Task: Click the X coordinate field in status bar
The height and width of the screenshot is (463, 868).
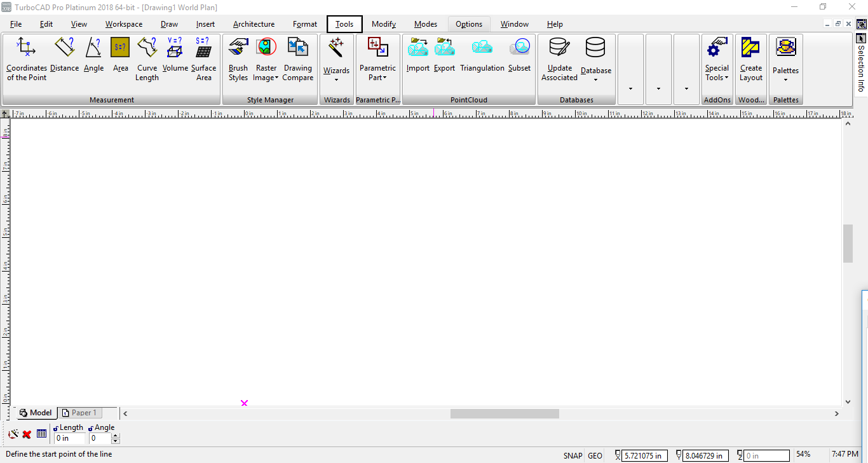Action: tap(645, 455)
